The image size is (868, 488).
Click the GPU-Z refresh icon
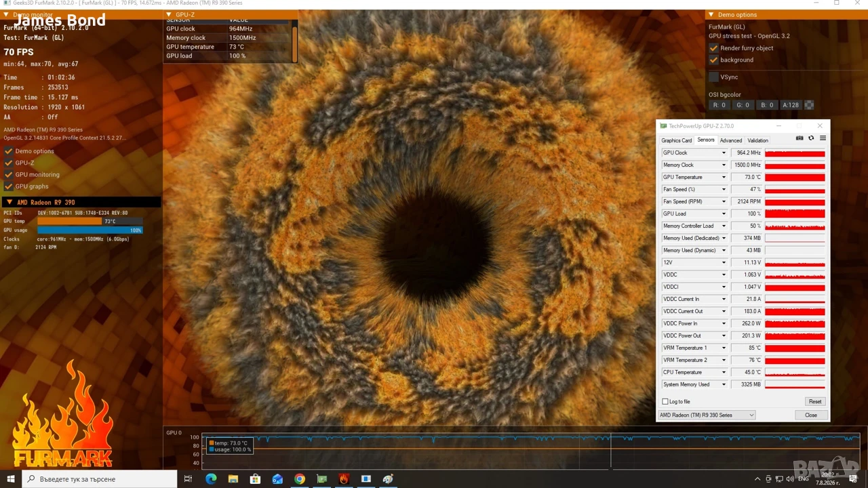tap(811, 138)
